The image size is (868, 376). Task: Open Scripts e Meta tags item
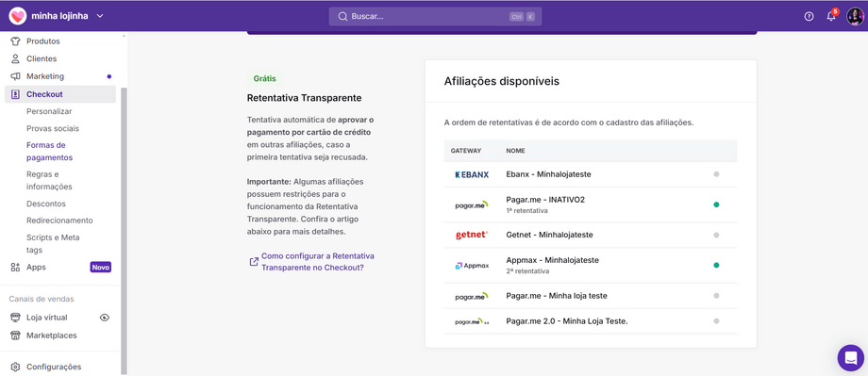point(53,243)
